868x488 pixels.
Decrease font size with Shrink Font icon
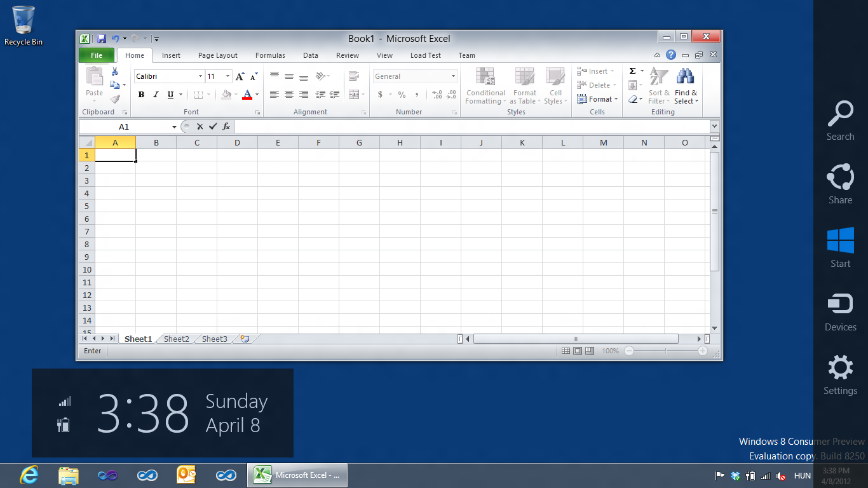254,76
